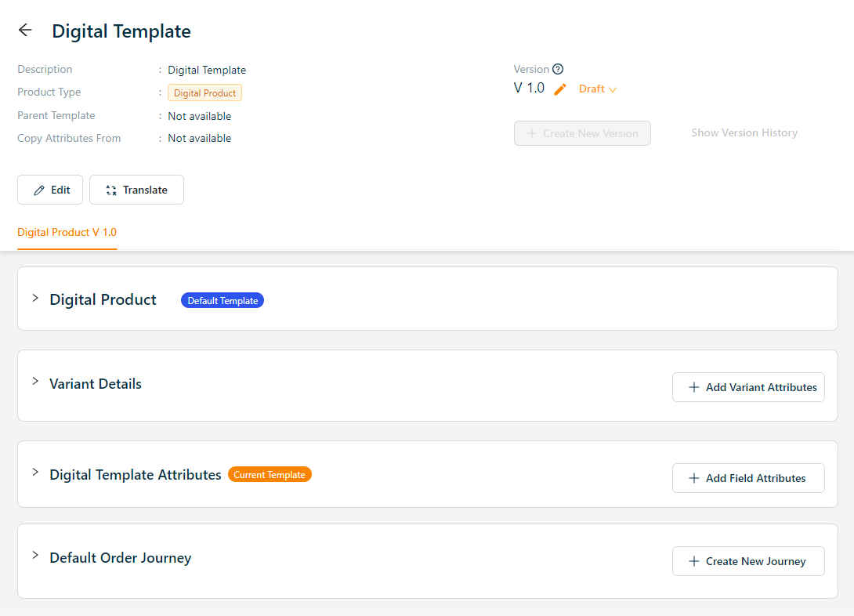Open the Draft status dropdown
Image resolution: width=854 pixels, height=616 pixels.
point(598,89)
